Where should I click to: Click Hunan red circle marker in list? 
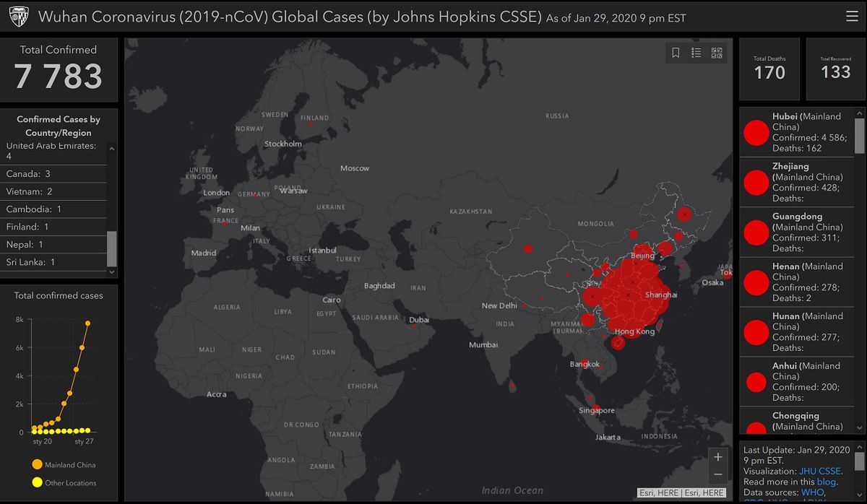coord(756,332)
